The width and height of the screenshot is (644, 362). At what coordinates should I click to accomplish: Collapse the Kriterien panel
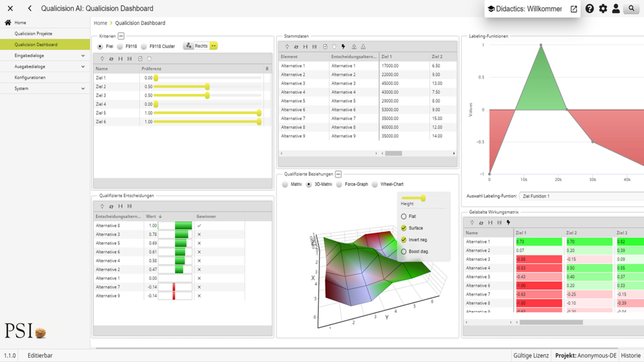[x=121, y=36]
